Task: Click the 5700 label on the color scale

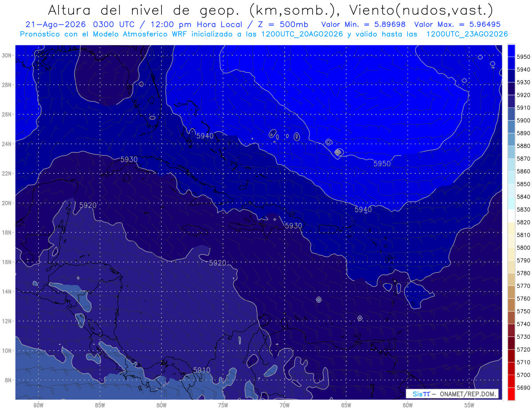Action: click(x=524, y=375)
